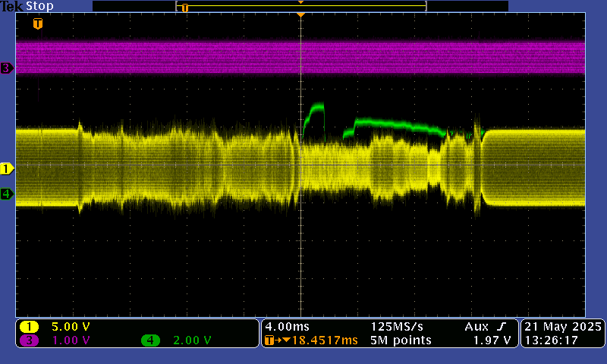
Task: Click the 21 May 2025 date display
Action: 563,326
